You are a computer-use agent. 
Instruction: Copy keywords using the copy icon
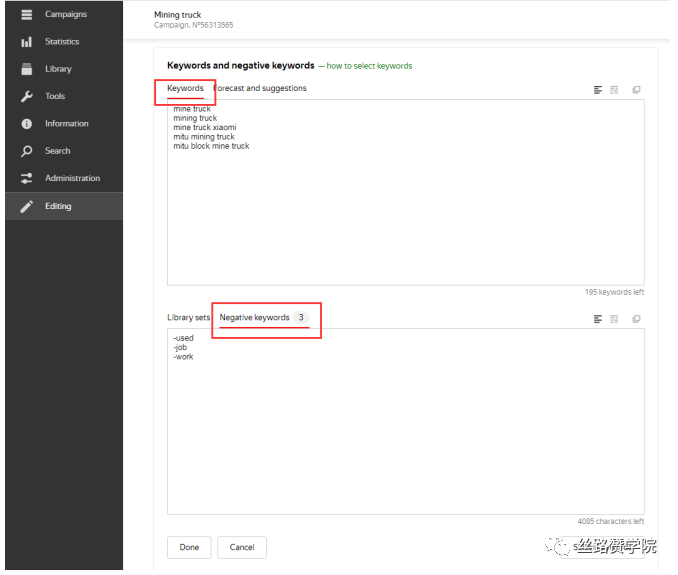636,90
